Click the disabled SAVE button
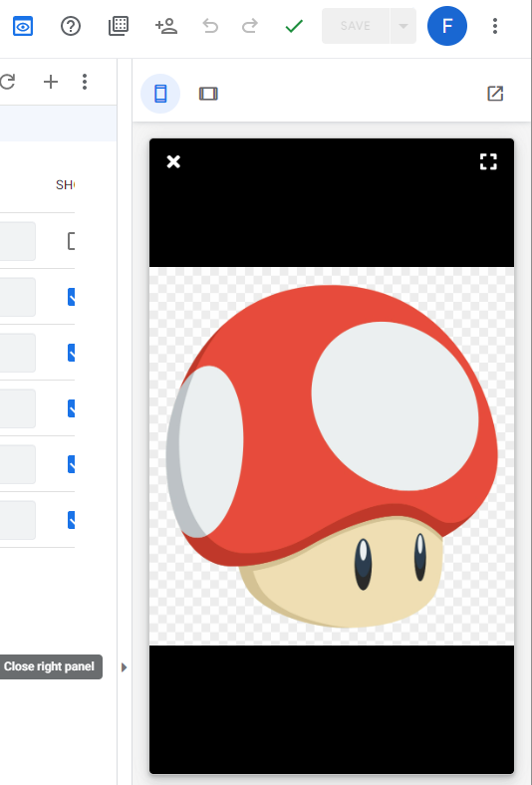The width and height of the screenshot is (532, 785). pos(356,26)
